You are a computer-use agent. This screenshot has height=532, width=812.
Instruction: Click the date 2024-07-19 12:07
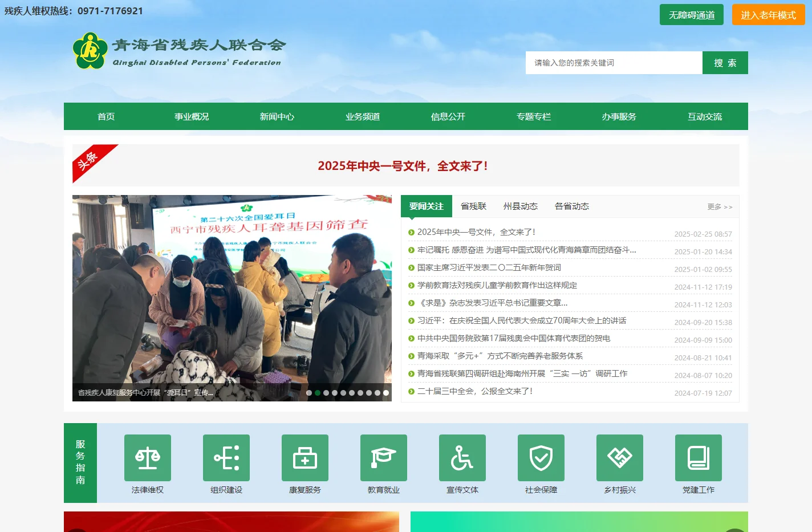(x=703, y=393)
